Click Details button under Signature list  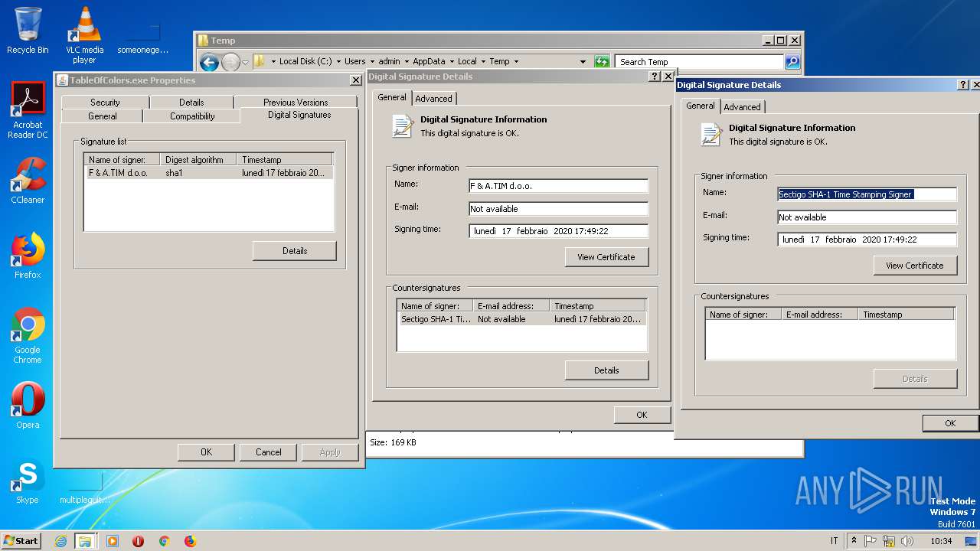click(295, 251)
